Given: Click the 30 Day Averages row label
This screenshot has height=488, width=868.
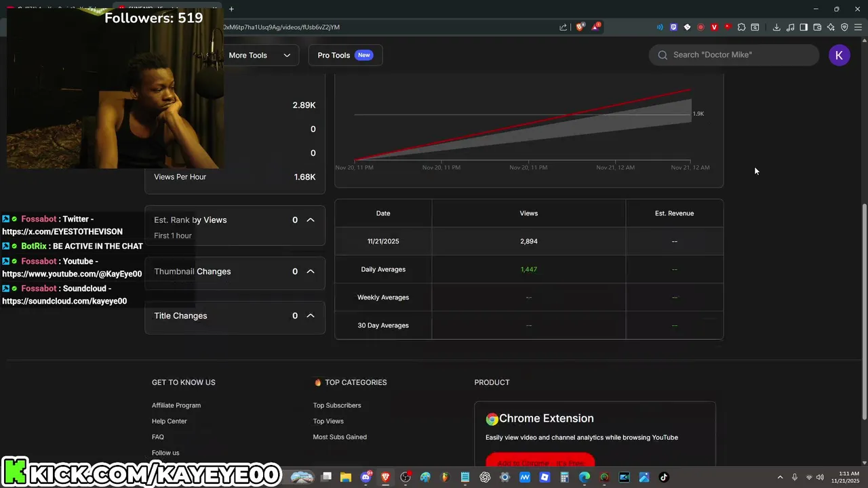Looking at the screenshot, I should pos(383,325).
